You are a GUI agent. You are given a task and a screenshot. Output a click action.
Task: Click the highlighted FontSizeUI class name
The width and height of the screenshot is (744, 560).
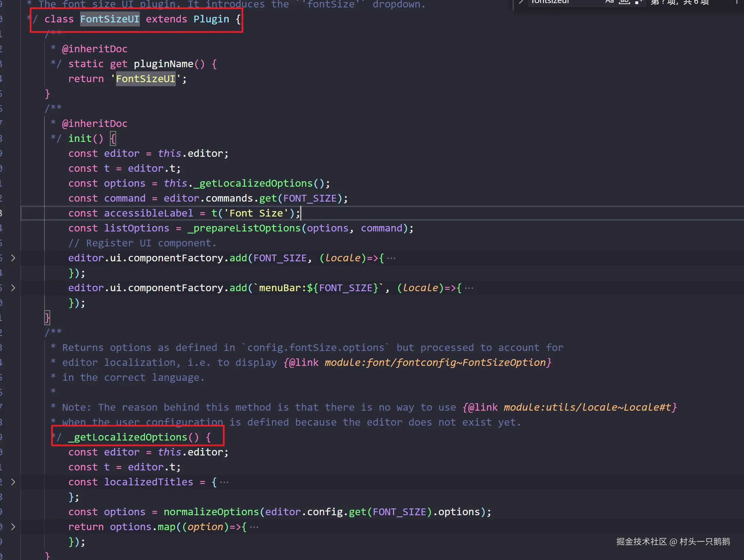coord(110,19)
